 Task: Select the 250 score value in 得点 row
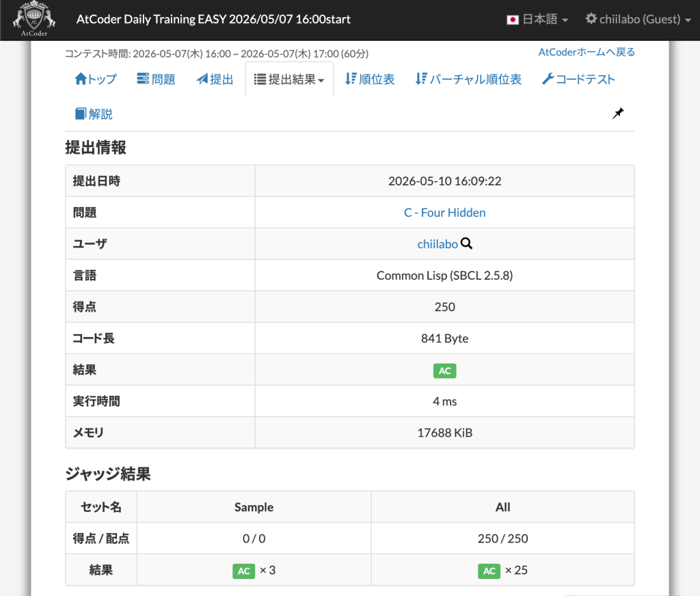(444, 307)
